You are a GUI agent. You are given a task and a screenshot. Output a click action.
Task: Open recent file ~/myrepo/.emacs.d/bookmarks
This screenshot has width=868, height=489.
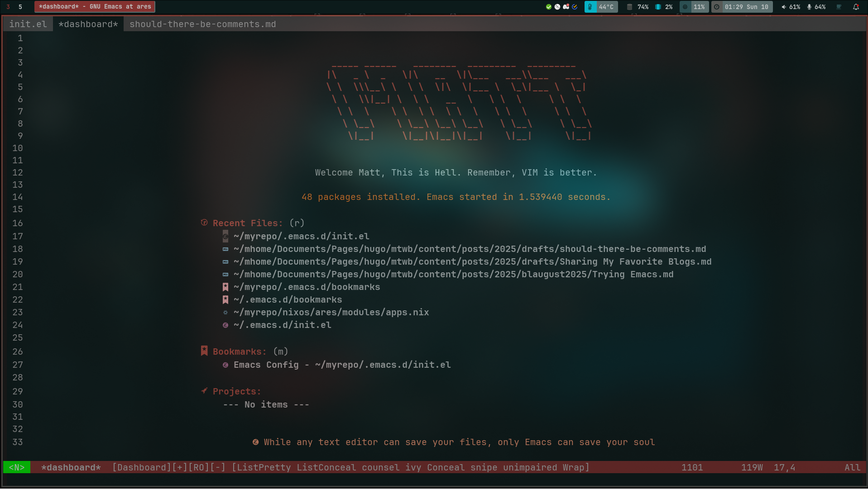point(307,287)
